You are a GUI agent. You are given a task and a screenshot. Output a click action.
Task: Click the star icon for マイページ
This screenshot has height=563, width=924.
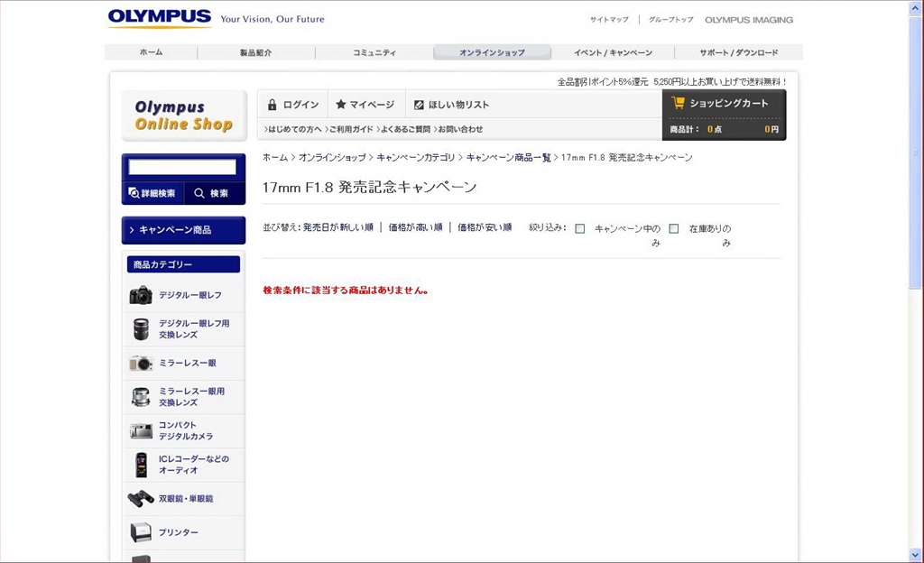[340, 105]
